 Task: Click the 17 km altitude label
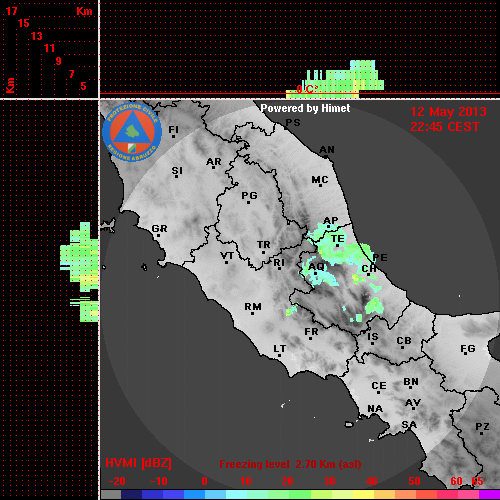[x=11, y=11]
